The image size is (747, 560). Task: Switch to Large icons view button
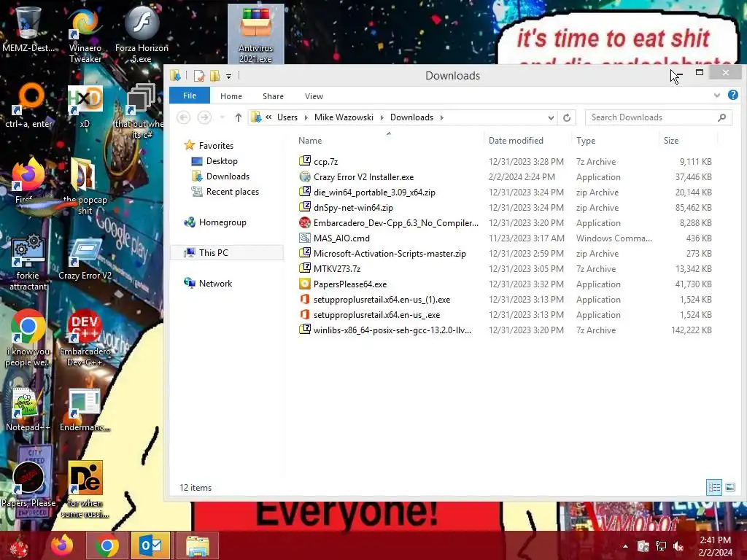point(729,487)
